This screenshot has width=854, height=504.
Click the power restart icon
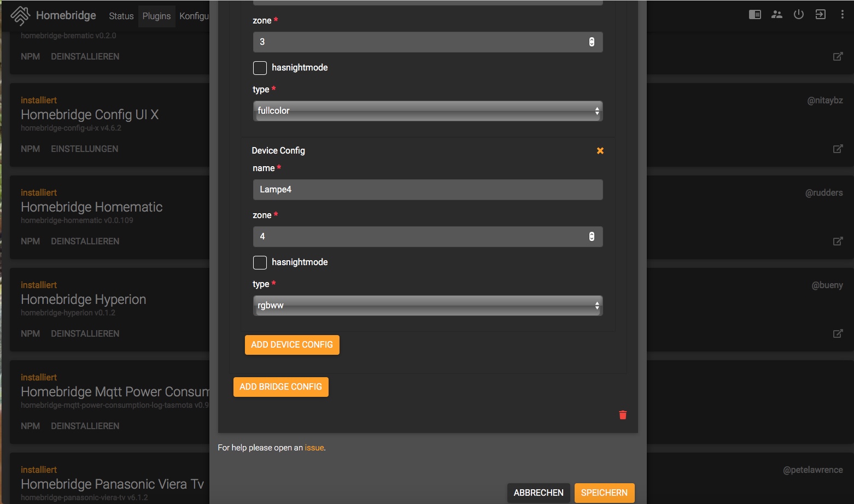[x=798, y=15]
